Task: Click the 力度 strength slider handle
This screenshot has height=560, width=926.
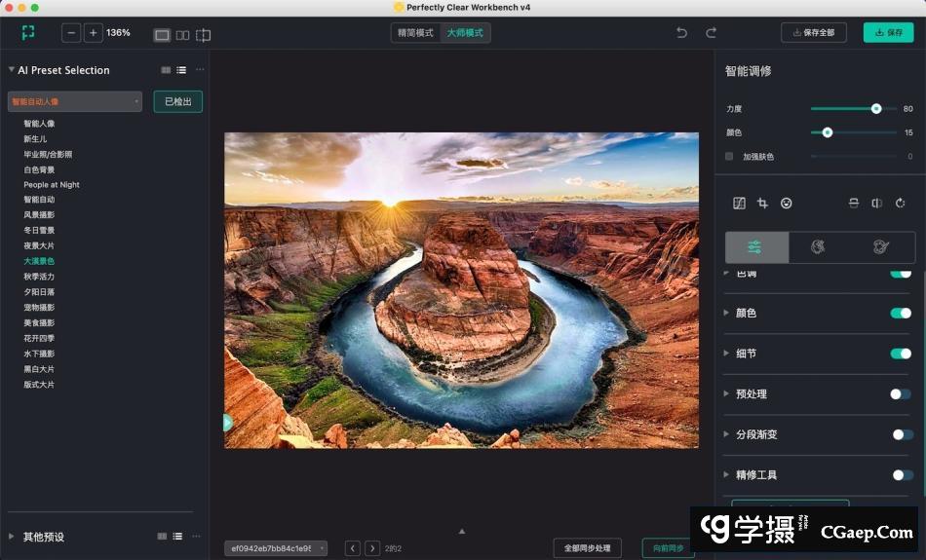Action: [876, 109]
